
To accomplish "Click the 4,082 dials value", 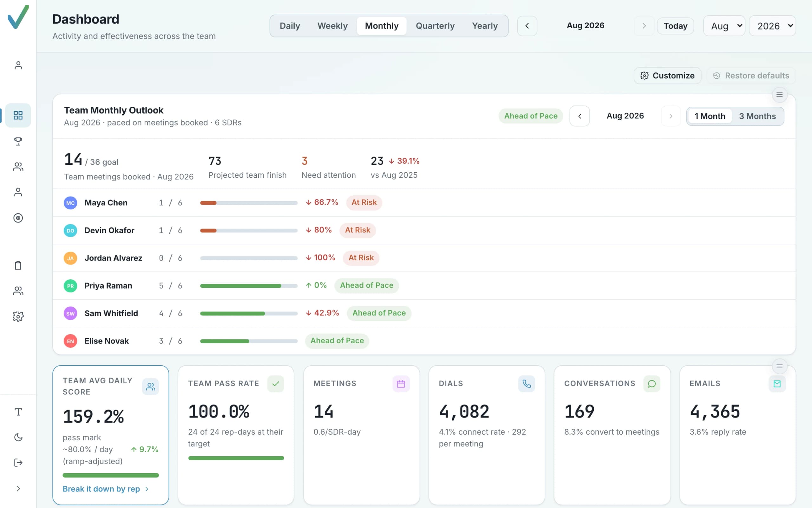I will tap(464, 412).
